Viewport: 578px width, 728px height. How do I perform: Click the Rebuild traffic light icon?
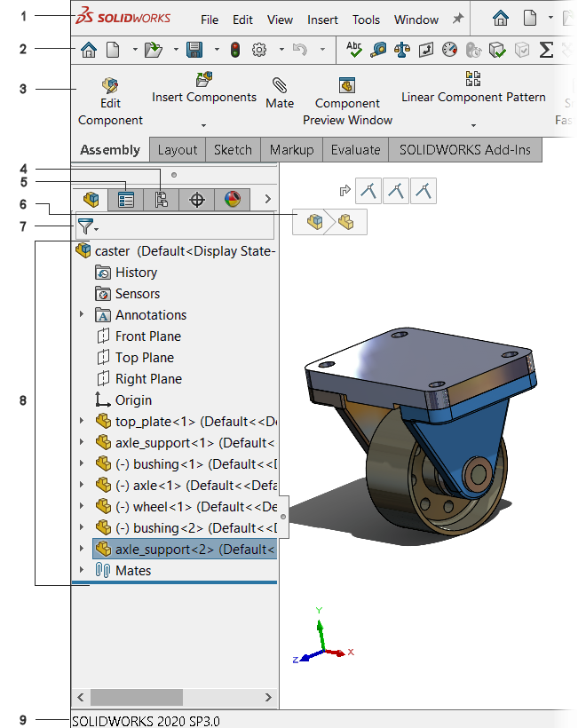click(x=235, y=50)
